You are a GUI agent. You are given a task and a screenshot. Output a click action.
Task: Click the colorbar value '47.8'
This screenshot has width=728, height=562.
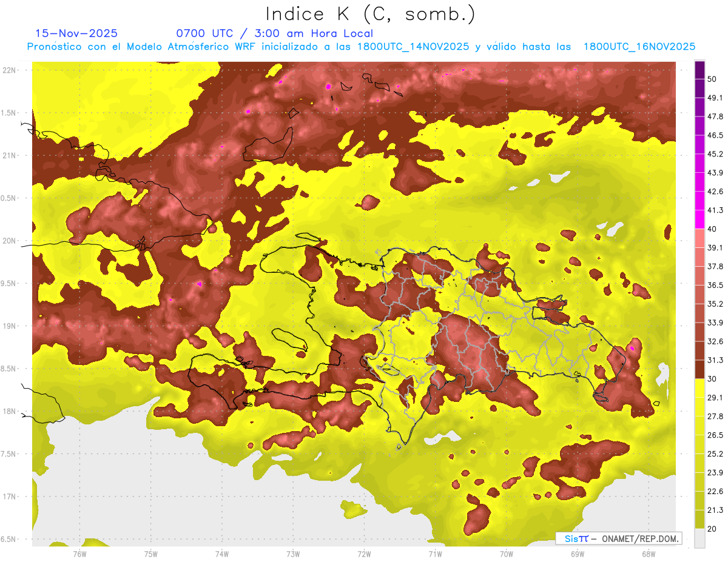click(x=715, y=116)
